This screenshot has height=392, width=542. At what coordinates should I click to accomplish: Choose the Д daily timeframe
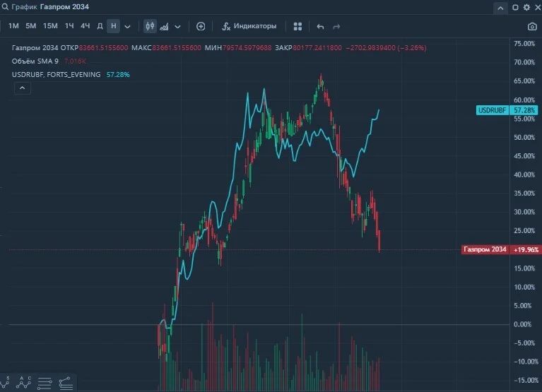pos(100,26)
